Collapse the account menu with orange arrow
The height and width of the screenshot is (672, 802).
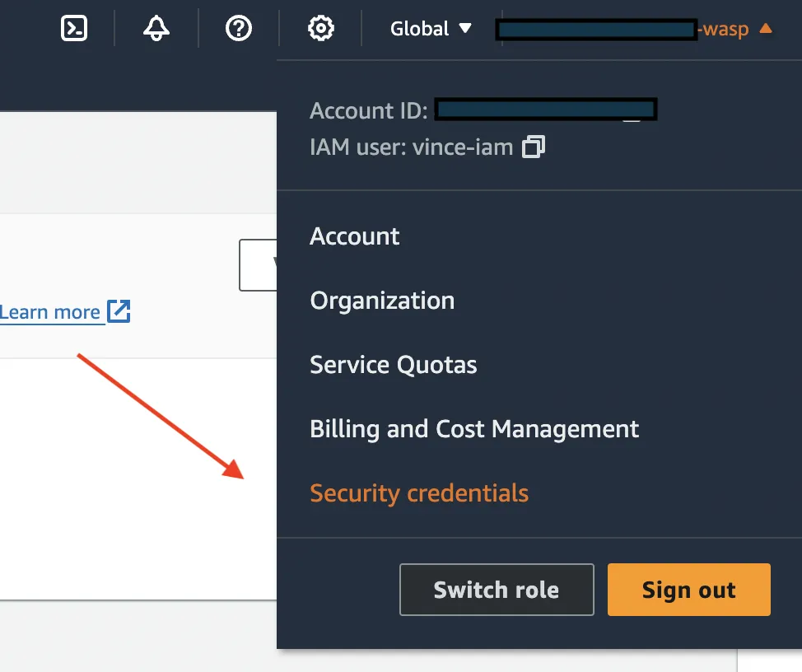[765, 29]
